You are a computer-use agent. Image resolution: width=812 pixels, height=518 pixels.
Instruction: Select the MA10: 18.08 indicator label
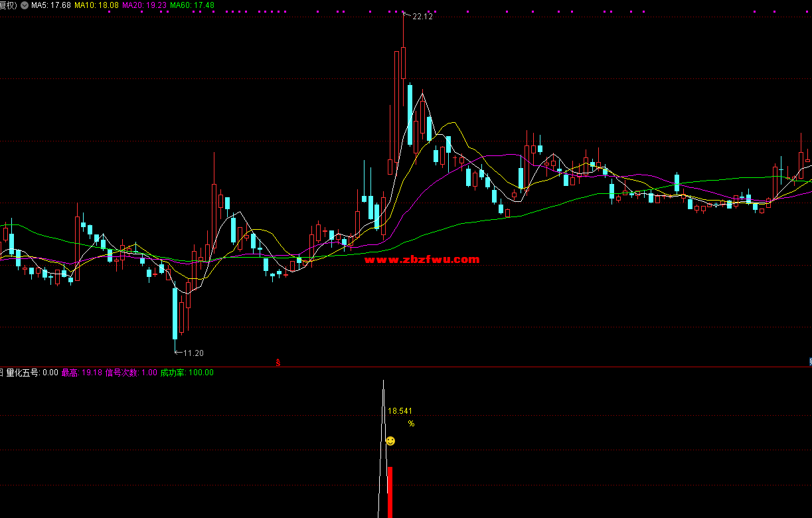coord(96,5)
